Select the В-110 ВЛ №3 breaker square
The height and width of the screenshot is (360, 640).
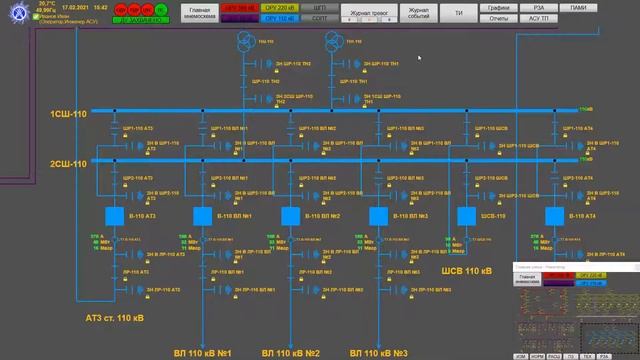[x=378, y=216]
